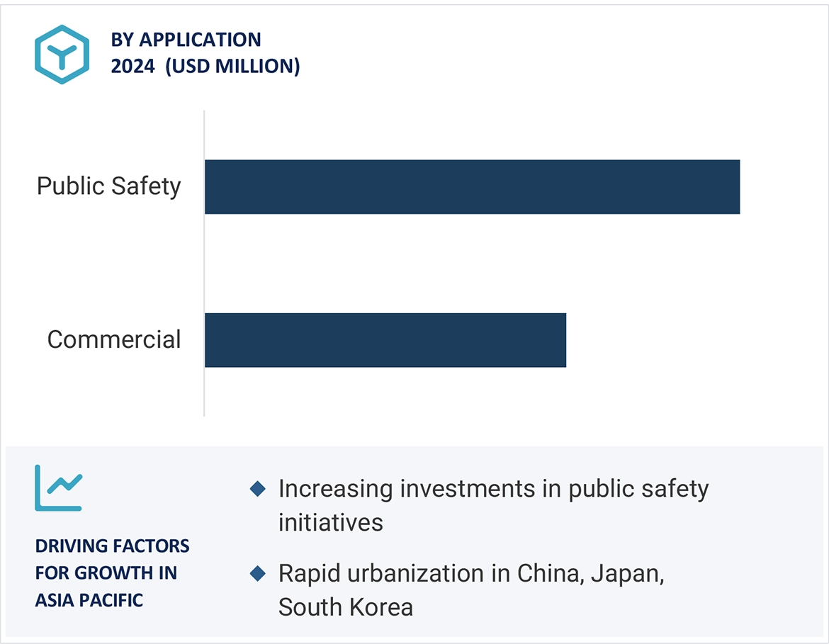Click diamond bullet beside Increasing investments
Screen dimensions: 829x644
(258, 488)
